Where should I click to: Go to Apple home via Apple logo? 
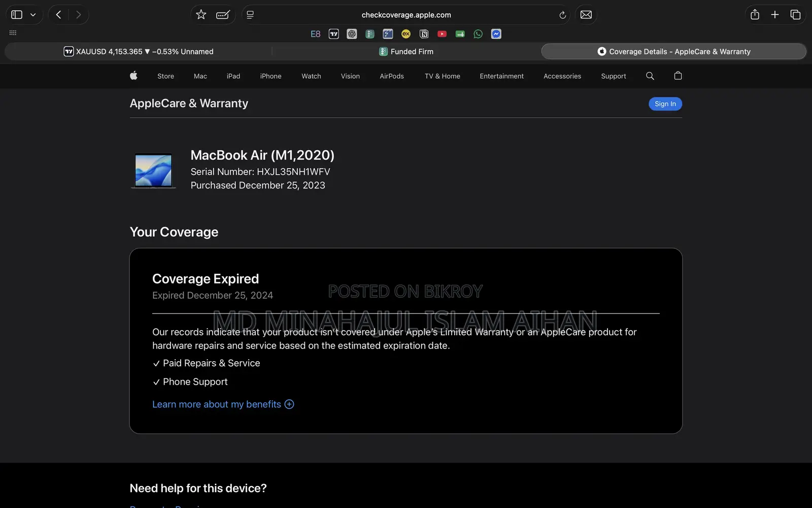point(133,76)
